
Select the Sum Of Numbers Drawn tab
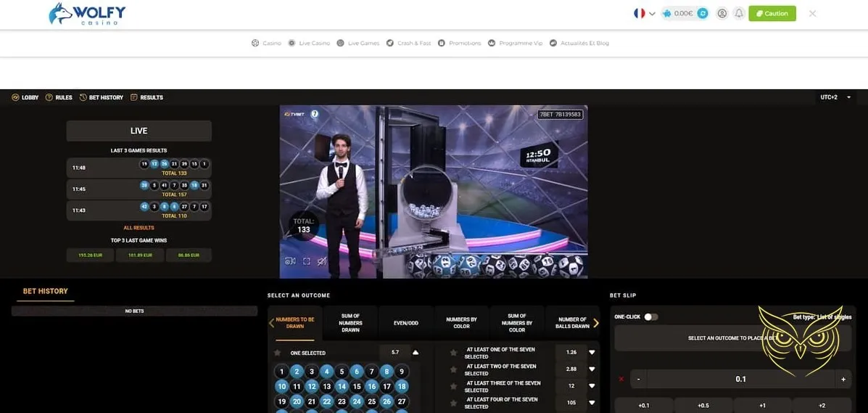[350, 323]
